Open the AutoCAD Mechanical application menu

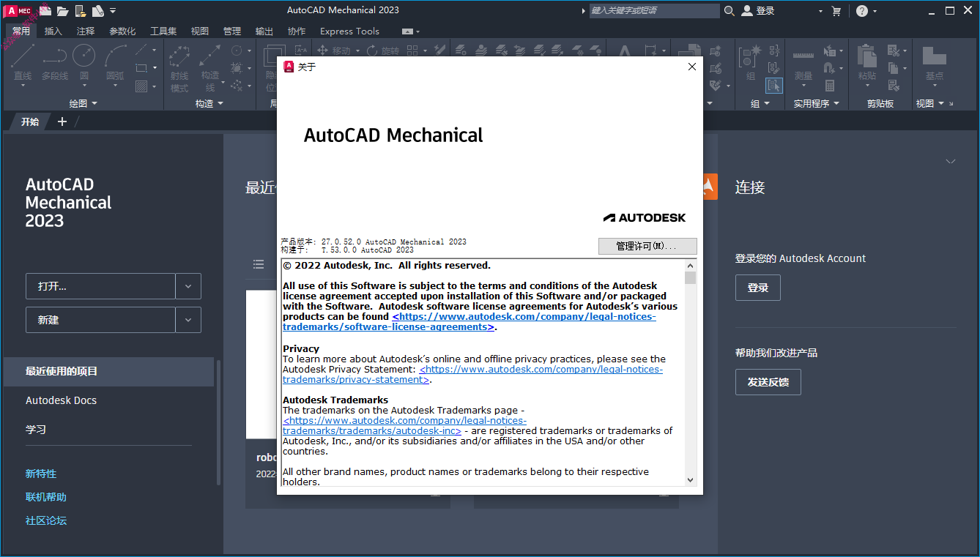(x=18, y=10)
